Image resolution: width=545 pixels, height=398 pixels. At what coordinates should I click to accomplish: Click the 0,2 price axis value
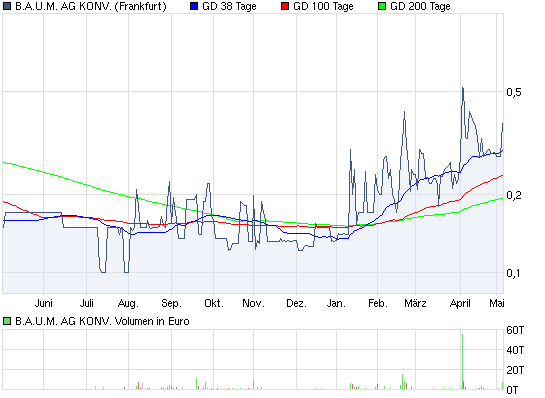[x=514, y=195]
